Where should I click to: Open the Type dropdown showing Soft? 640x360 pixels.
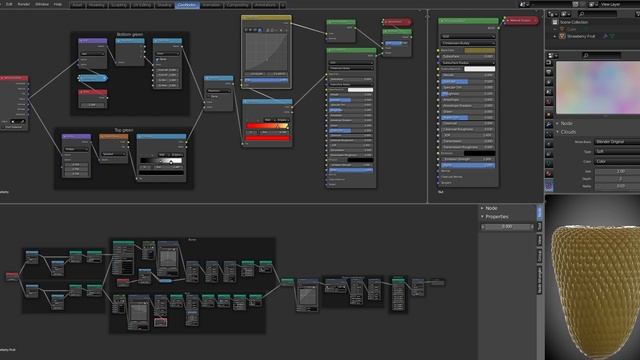pos(617,151)
